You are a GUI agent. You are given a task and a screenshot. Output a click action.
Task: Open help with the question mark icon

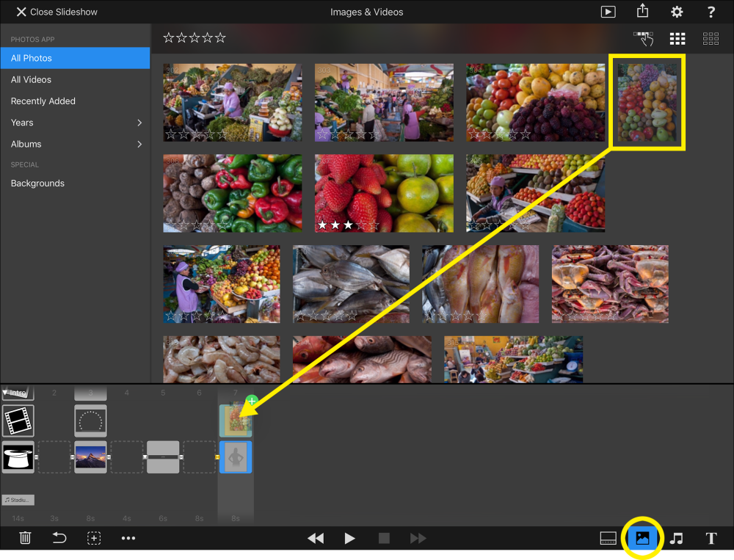[711, 12]
